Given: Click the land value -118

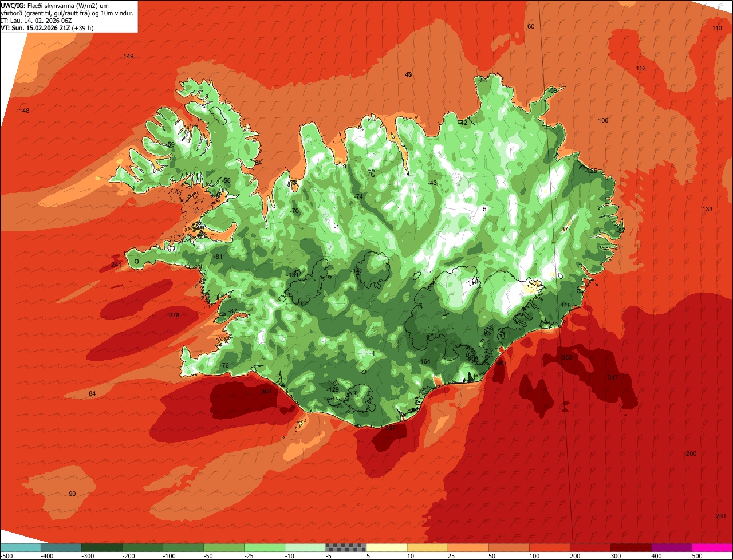Looking at the screenshot, I should (x=566, y=306).
